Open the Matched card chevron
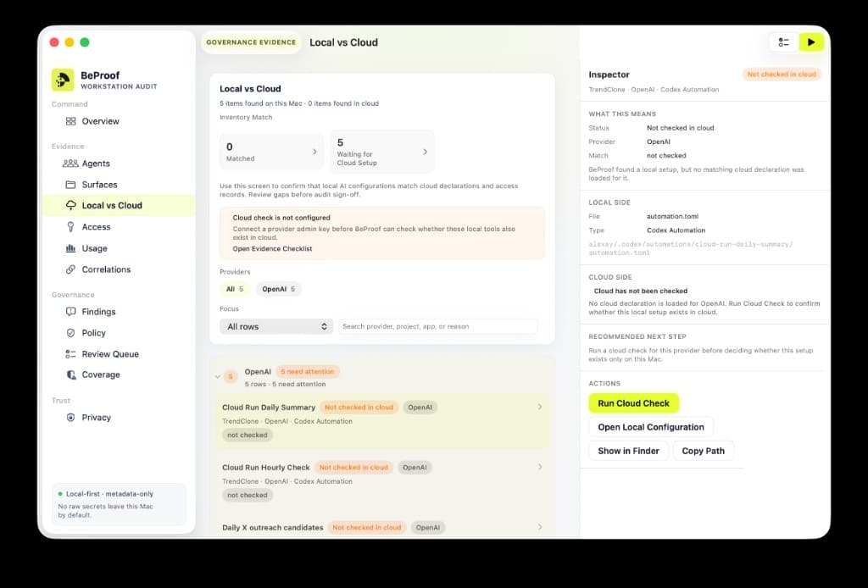Screen dimensions: 868x588 [314, 152]
